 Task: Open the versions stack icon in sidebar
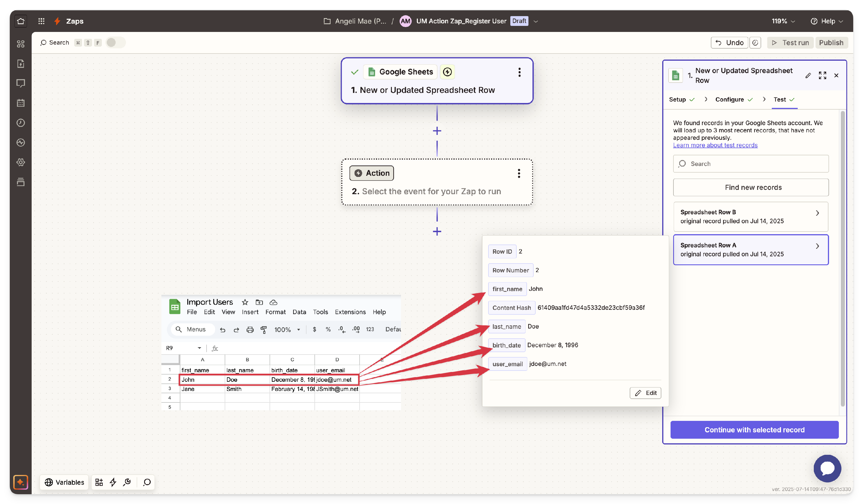pyautogui.click(x=20, y=182)
